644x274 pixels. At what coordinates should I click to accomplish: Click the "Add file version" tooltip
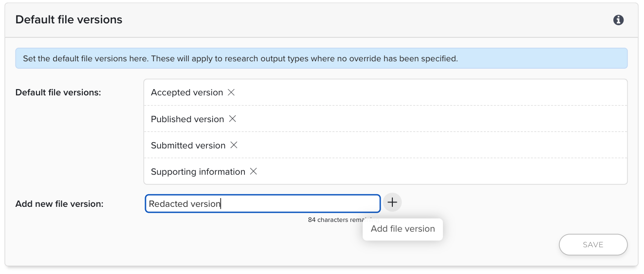[x=403, y=229]
